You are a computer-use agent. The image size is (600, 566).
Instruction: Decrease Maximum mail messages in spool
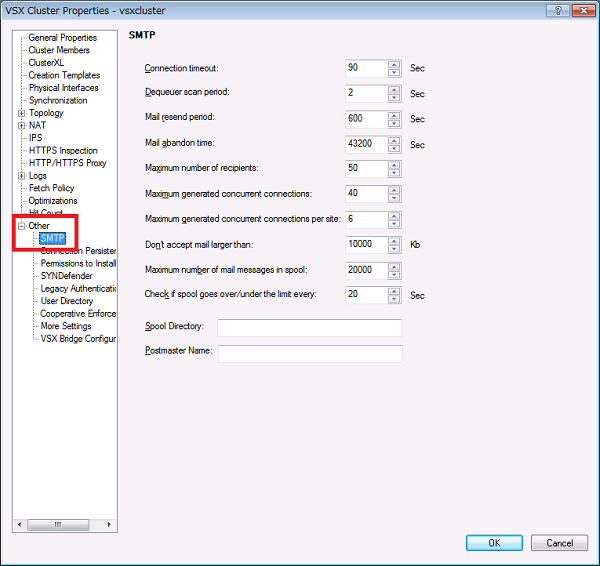[394, 274]
